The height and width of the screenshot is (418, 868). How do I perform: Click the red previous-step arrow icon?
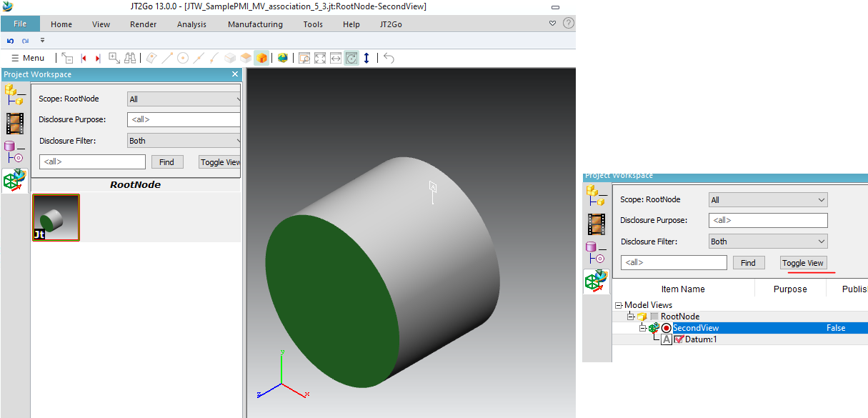(x=84, y=58)
